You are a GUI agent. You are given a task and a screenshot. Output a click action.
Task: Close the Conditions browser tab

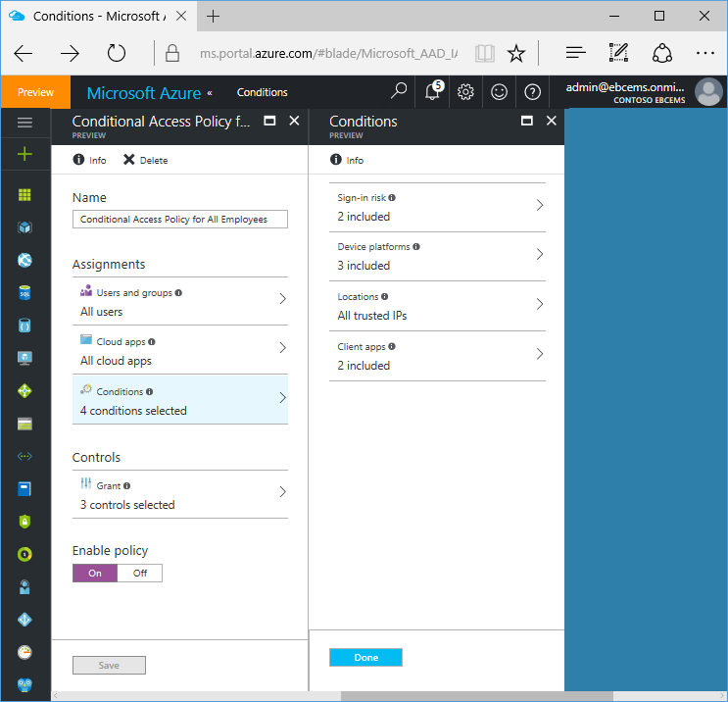(x=181, y=17)
